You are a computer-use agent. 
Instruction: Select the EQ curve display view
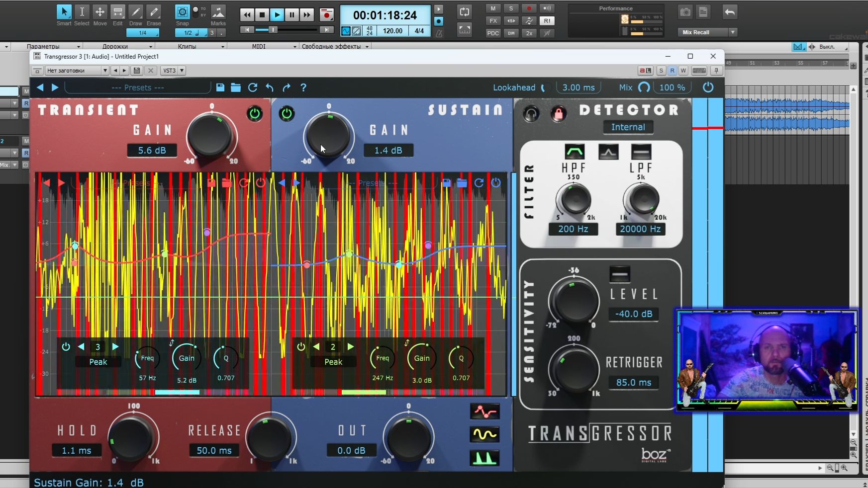pos(484,411)
